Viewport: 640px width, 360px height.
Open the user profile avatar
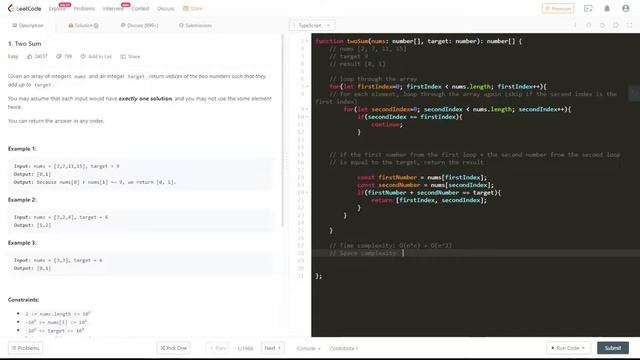tap(626, 9)
